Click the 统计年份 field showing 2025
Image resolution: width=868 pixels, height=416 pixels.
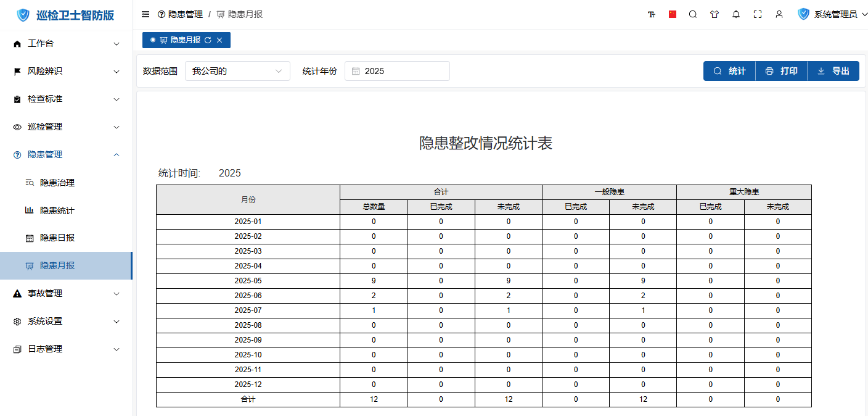[397, 71]
